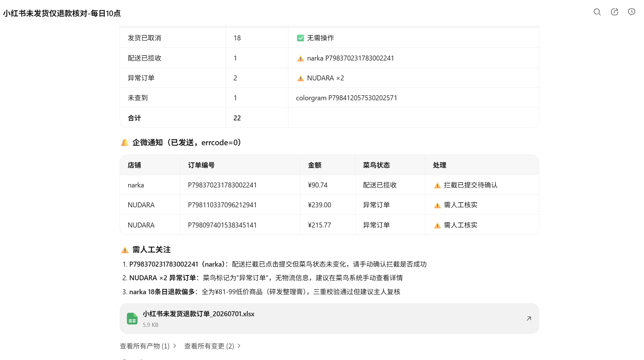
Task: Select order number P798110337096212941
Action: click(222, 205)
